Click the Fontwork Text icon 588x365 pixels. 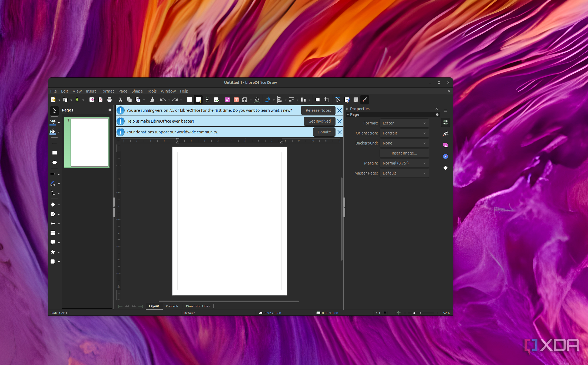[257, 100]
